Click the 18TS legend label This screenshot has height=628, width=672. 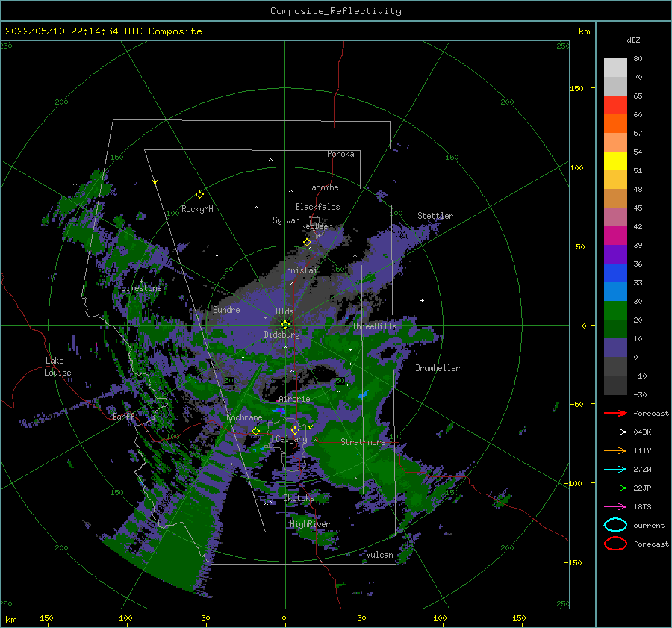(x=642, y=507)
